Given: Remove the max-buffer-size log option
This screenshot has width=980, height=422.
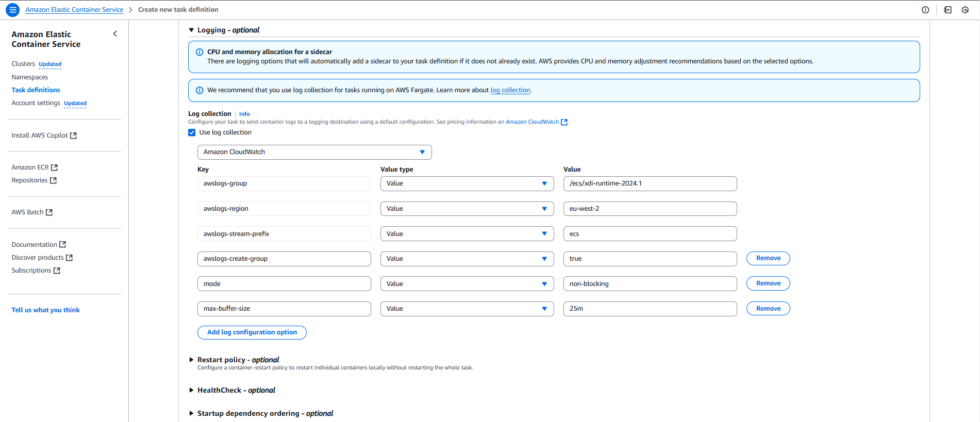Looking at the screenshot, I should [768, 309].
